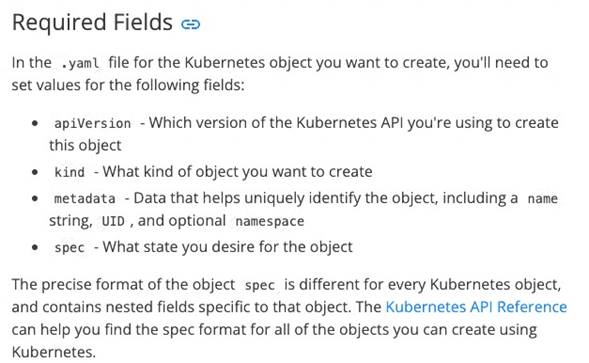The height and width of the screenshot is (363, 589).
Task: Click the UID inline code word
Action: coord(113,221)
